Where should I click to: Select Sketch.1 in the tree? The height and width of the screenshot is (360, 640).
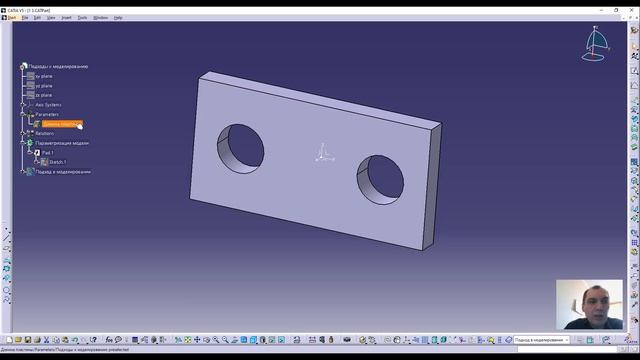[58, 162]
